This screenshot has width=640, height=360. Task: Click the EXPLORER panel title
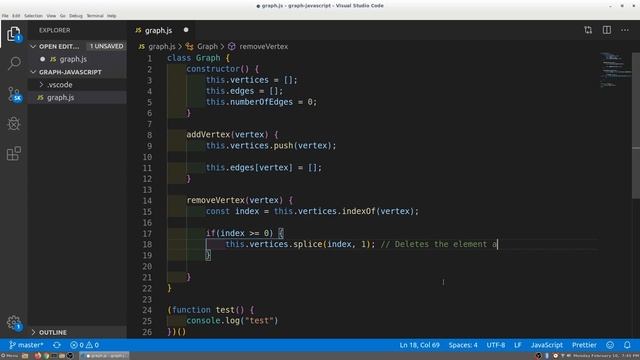coord(54,30)
